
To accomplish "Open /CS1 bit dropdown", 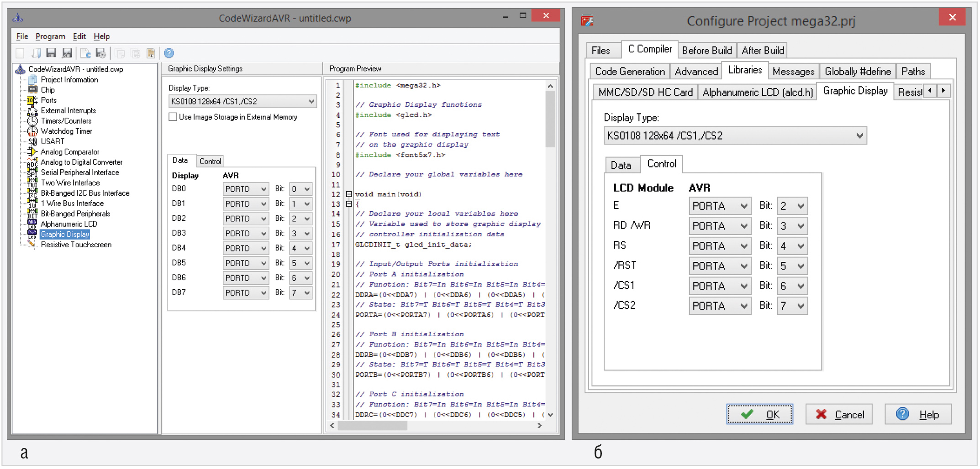I will click(792, 286).
